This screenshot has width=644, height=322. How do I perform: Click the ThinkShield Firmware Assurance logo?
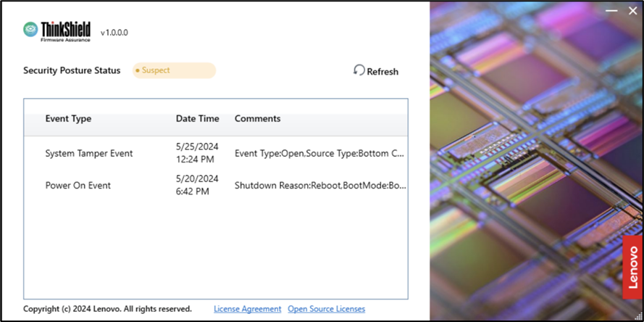tap(57, 31)
